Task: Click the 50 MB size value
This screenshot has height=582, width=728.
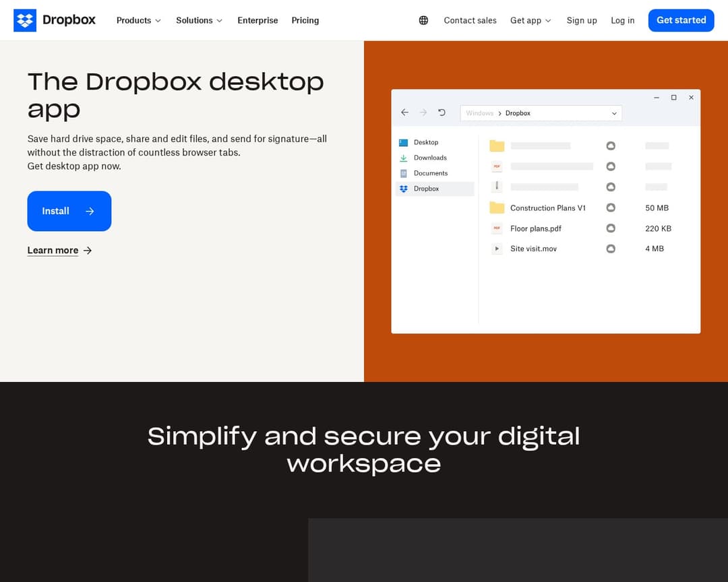Action: click(x=657, y=208)
